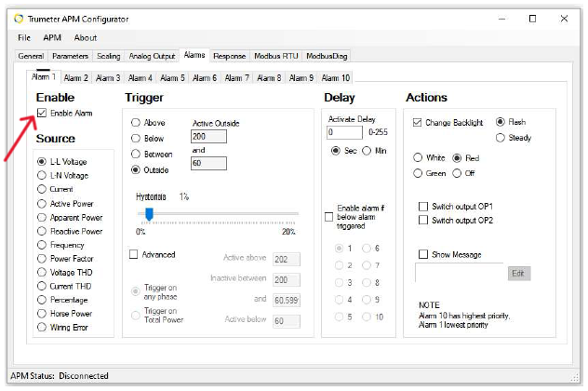Check Switch output OP2
The image size is (588, 391).
coord(423,220)
